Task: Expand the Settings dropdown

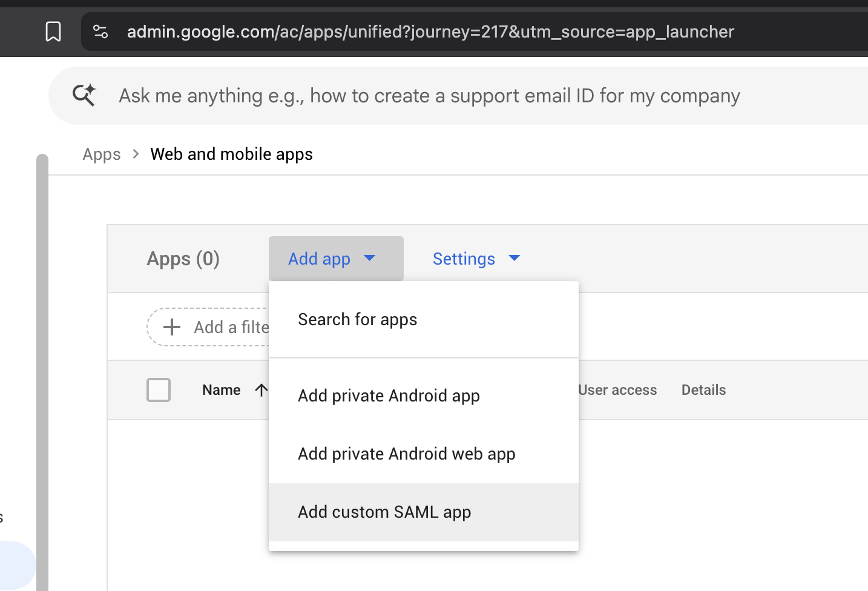Action: pyautogui.click(x=476, y=259)
